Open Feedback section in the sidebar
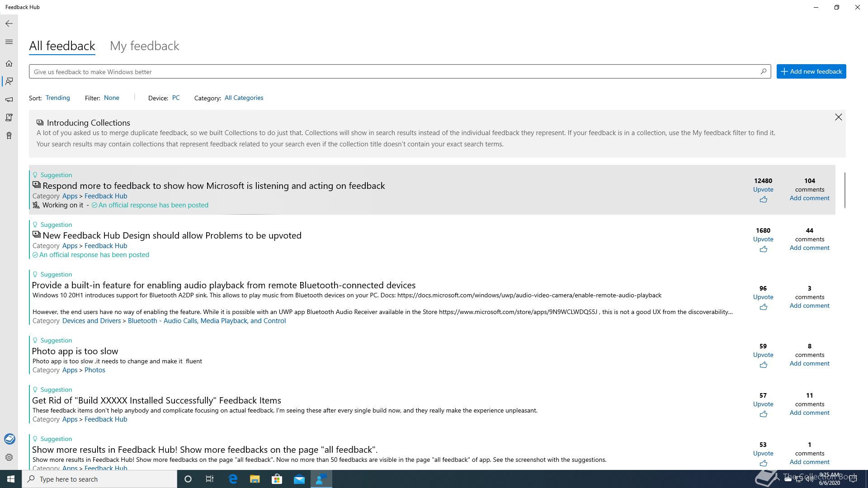868x488 pixels. tap(9, 81)
